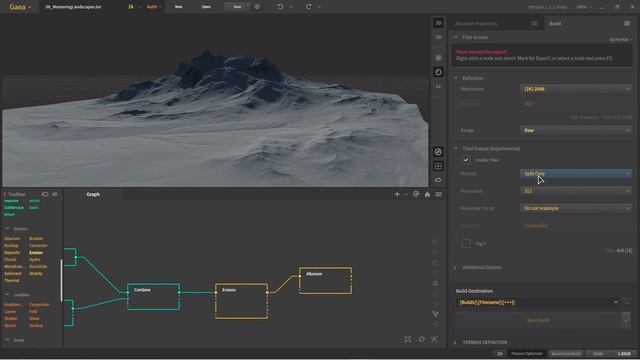Screen dimensions: 640x360
Task: Collapse the Erosion category in Toolbox
Action: [x=7, y=229]
